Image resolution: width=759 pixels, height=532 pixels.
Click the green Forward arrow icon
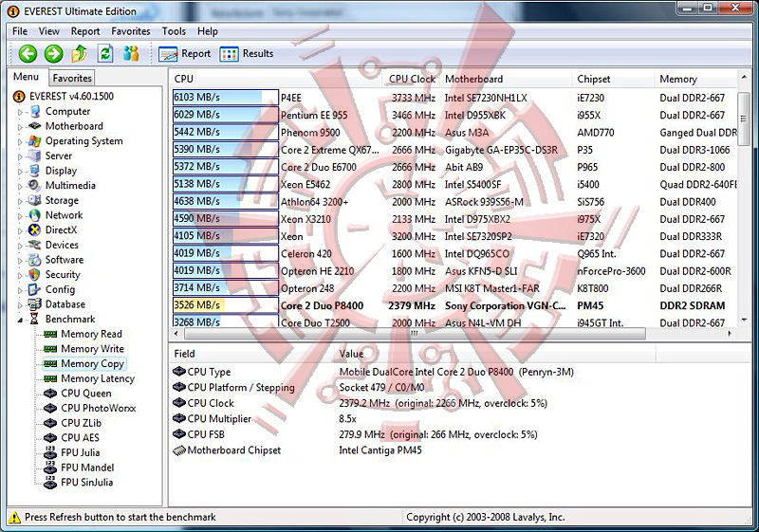pos(54,53)
